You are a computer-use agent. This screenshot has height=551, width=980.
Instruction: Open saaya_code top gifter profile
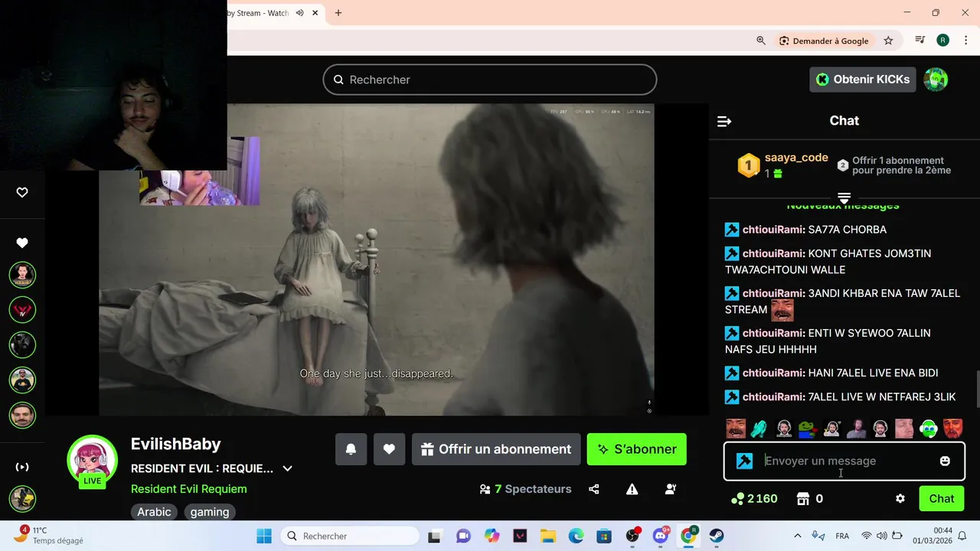(x=796, y=158)
